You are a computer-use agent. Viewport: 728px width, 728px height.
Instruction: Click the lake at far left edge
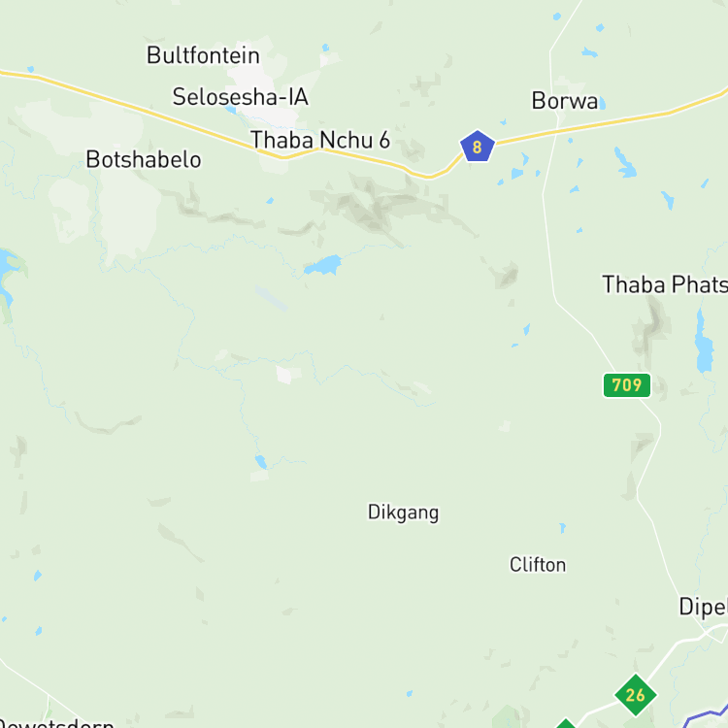pos(6,274)
